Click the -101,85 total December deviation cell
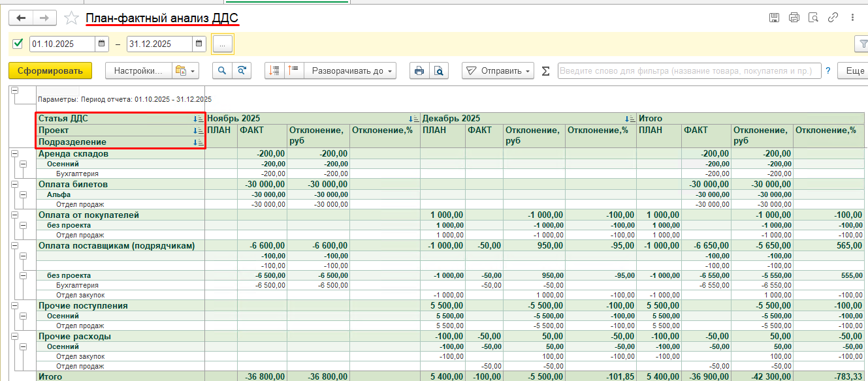868x381 pixels. 601,376
